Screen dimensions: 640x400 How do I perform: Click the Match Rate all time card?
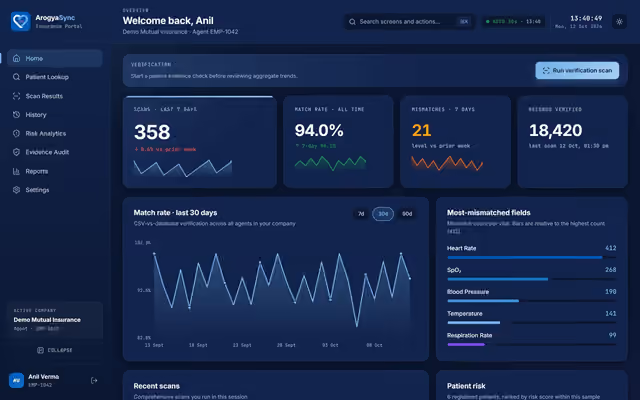pos(338,142)
